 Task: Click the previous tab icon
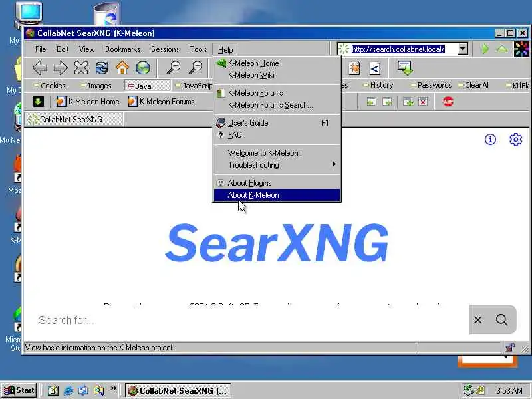click(x=371, y=102)
